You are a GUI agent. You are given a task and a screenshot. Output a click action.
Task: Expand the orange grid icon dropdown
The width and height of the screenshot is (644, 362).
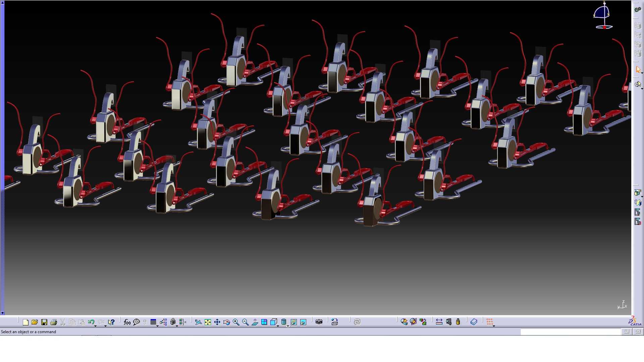(x=494, y=326)
